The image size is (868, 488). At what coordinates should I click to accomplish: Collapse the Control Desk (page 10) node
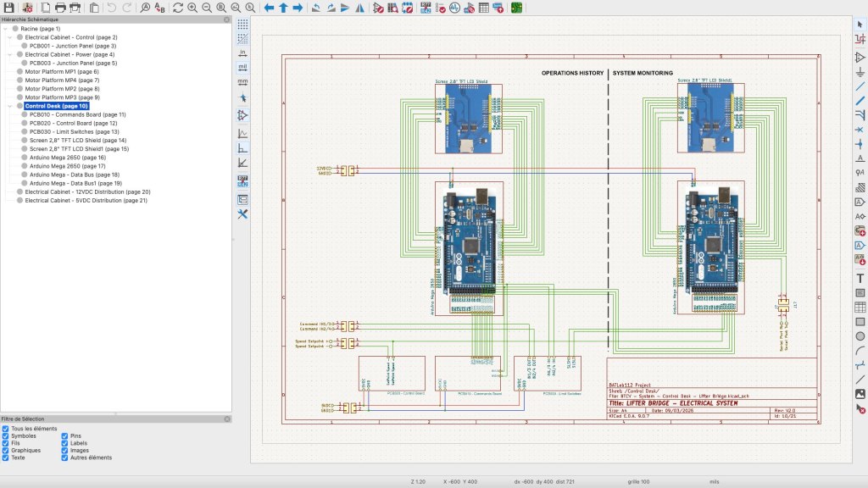point(8,106)
